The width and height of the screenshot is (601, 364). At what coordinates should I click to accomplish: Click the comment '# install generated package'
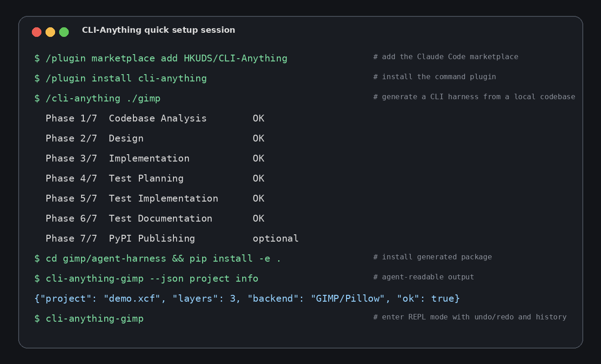click(433, 257)
